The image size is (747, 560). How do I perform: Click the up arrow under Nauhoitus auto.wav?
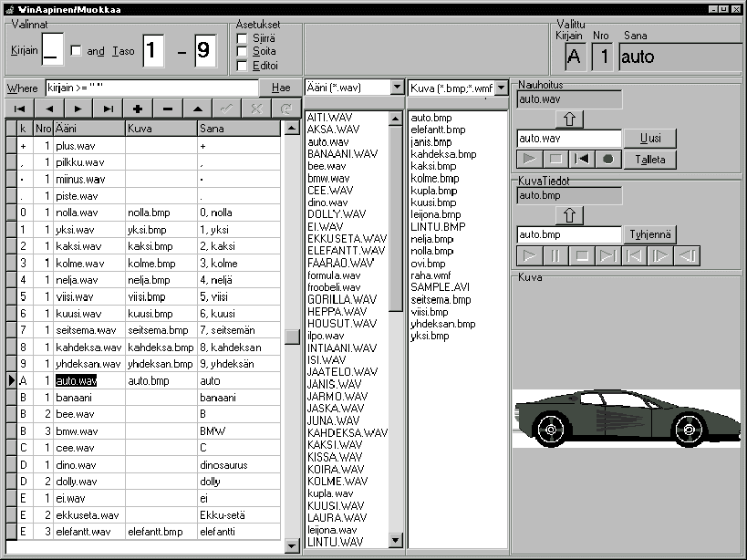click(569, 119)
